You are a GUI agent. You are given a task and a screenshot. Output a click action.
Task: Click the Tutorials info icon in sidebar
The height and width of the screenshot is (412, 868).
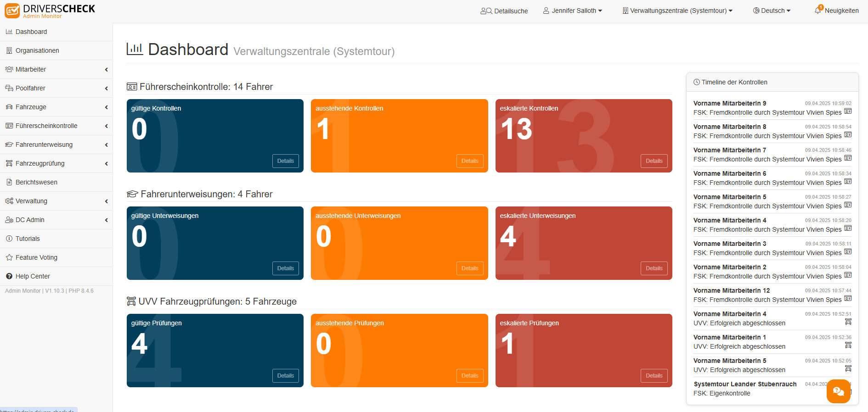click(9, 239)
